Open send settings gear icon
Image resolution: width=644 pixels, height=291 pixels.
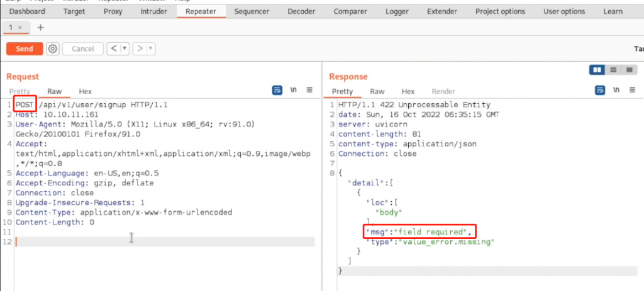pos(53,49)
